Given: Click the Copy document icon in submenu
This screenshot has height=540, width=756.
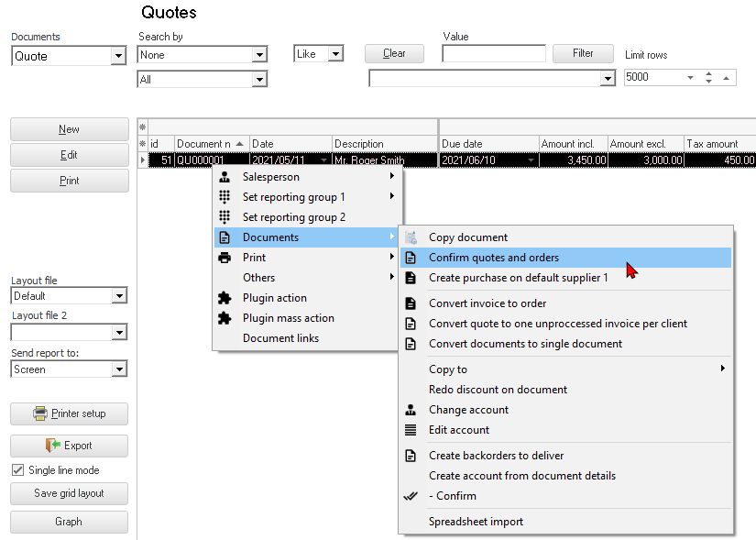Looking at the screenshot, I should click(411, 237).
